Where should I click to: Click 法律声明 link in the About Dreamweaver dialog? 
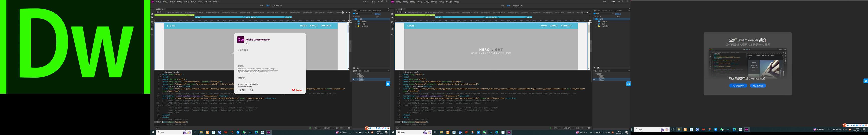point(242,90)
